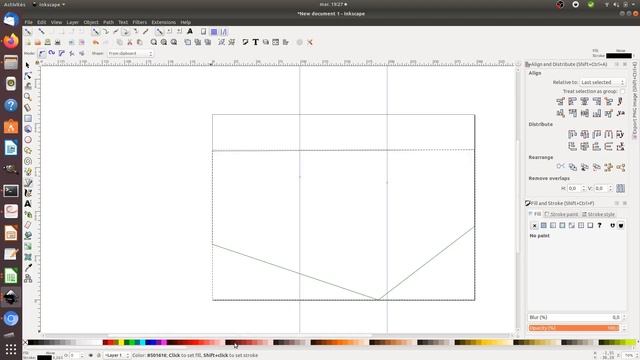
Task: Toggle the even-odd fill rule button
Action: [612, 225]
